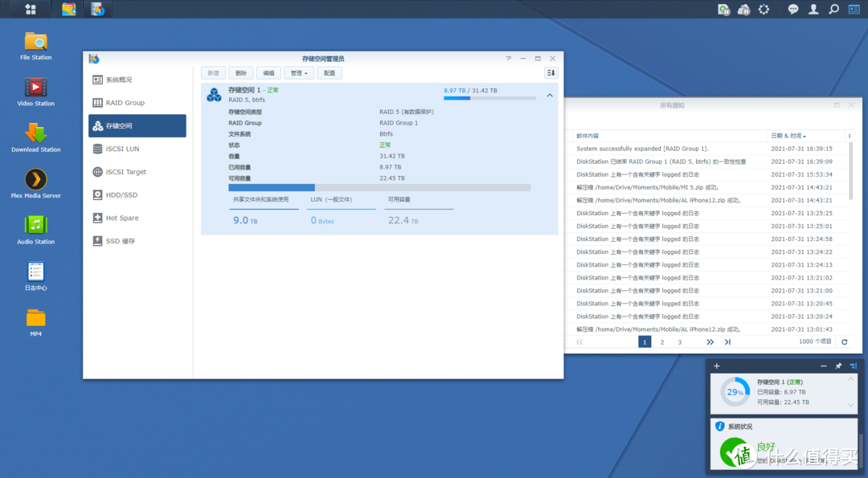
Task: Minimize the widget panel
Action: point(824,366)
